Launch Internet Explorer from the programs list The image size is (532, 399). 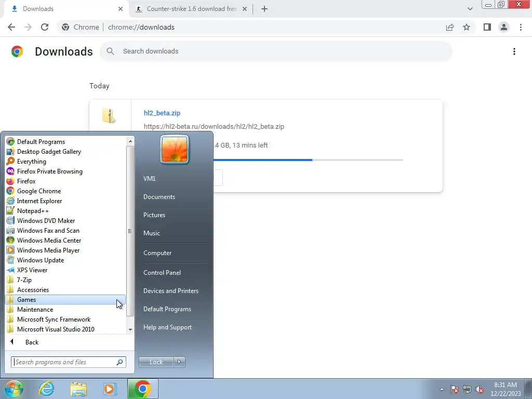[x=39, y=201]
